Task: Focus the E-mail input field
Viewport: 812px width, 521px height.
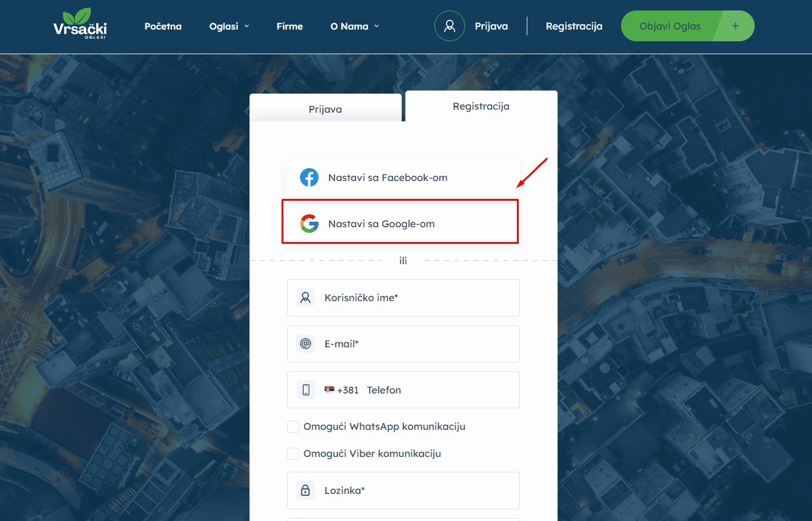Action: coord(404,344)
